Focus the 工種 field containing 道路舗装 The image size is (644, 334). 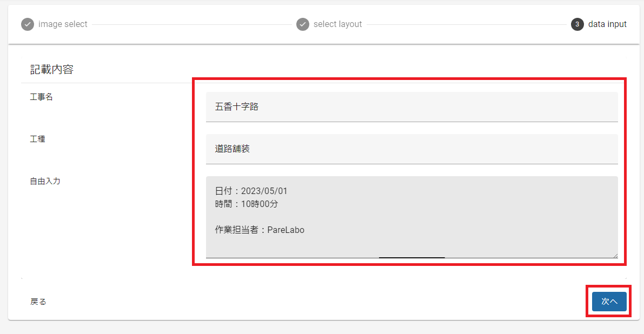pos(411,149)
